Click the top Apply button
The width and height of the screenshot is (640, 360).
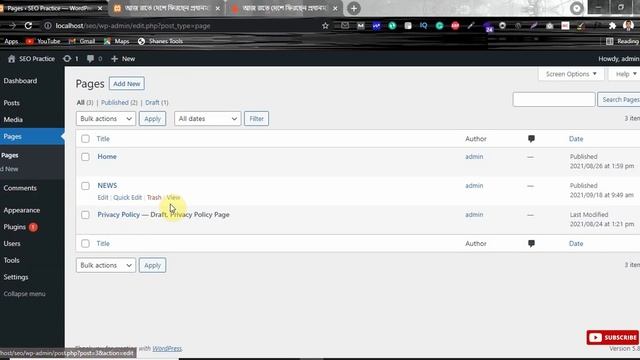click(152, 119)
